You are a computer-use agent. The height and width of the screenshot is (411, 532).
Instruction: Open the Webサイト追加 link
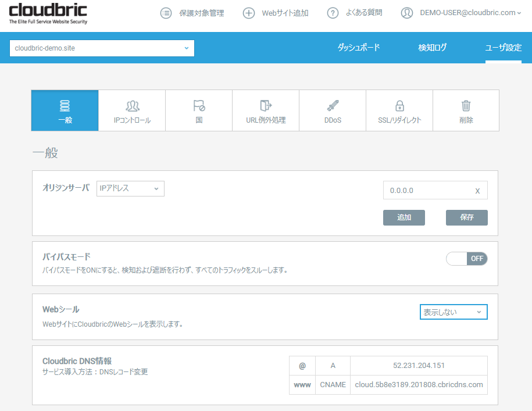(285, 13)
